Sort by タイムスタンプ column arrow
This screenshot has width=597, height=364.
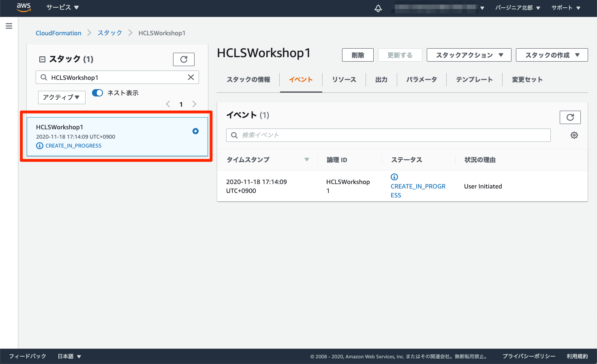[307, 160]
